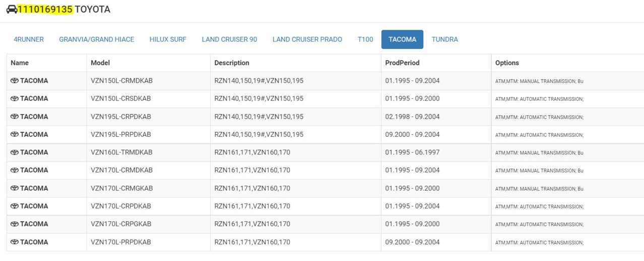The image size is (644, 261).
Task: Select model VZN170L-CRMDKAB
Action: click(121, 170)
